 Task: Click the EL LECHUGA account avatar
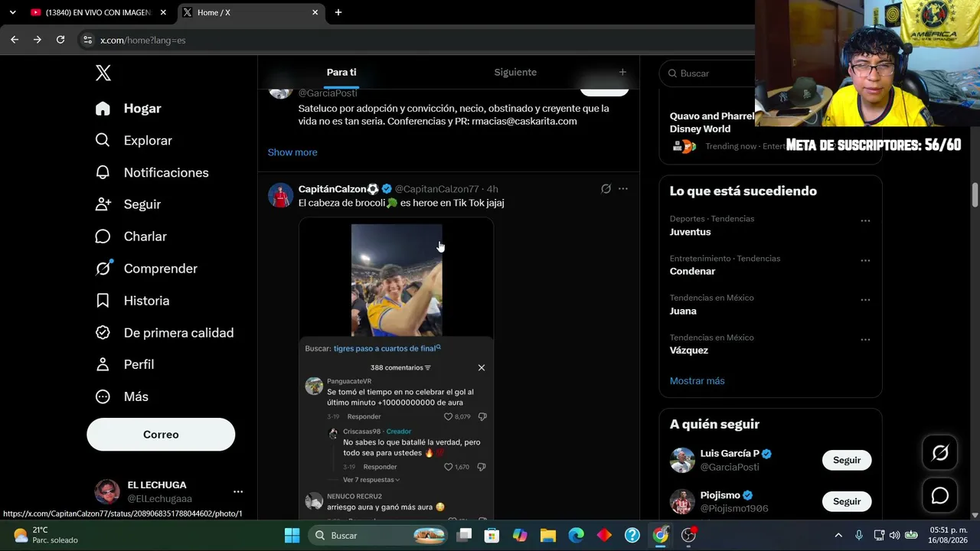pos(107,491)
